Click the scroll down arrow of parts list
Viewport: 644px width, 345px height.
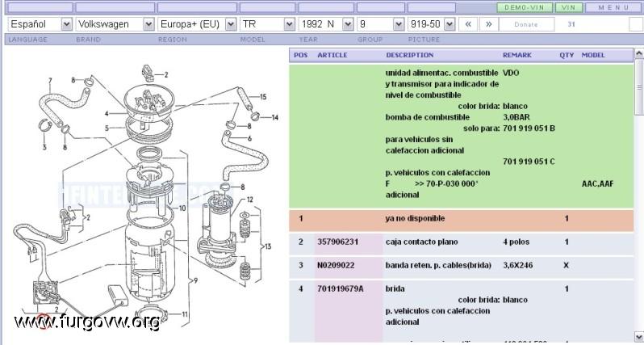point(638,337)
